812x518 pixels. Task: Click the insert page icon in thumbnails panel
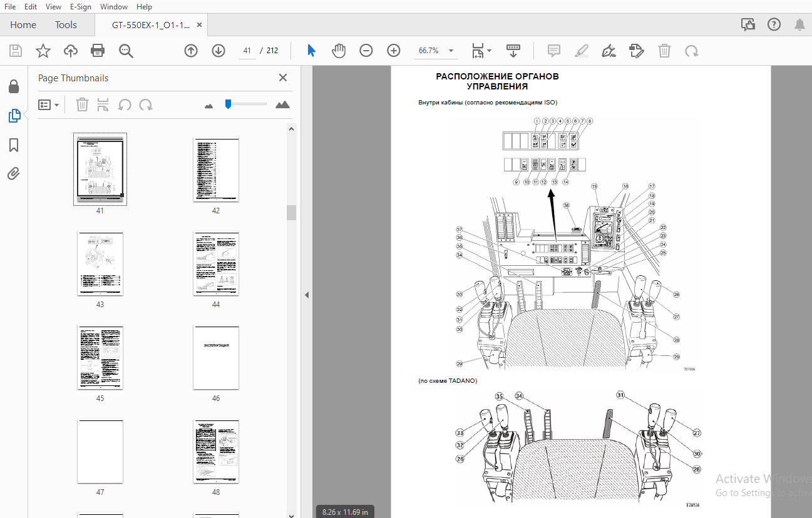click(x=103, y=105)
